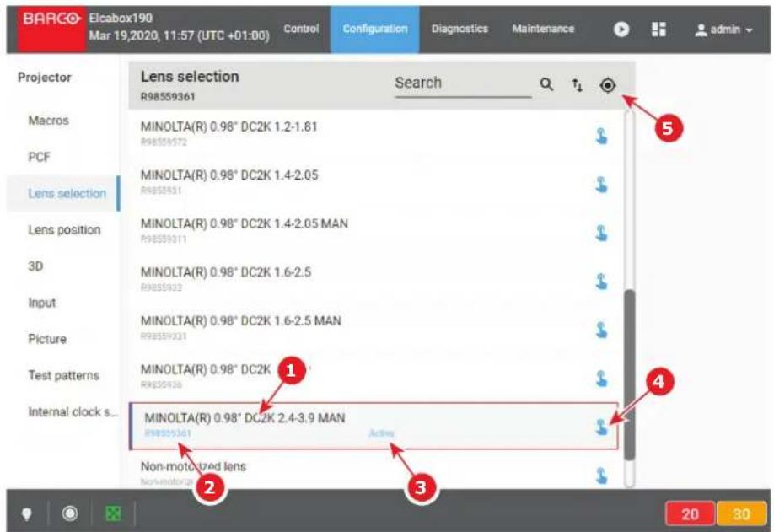Activate icon for Non-motorized lens

tap(601, 476)
